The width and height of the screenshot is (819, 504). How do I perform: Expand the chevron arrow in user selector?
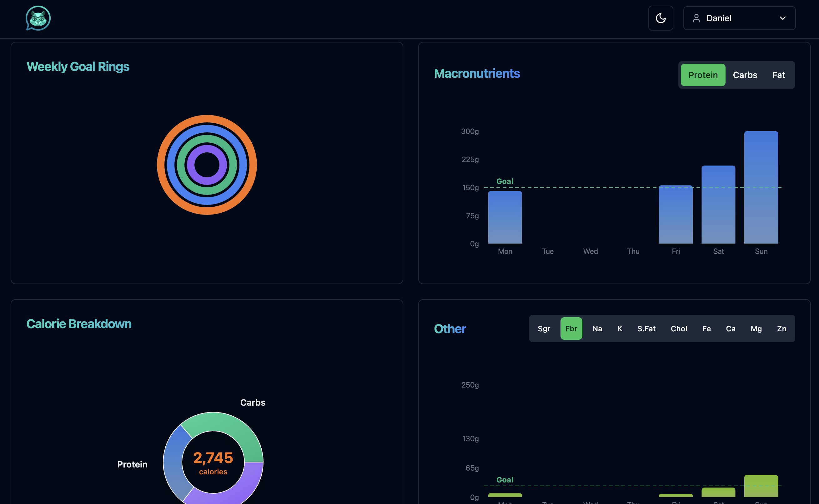[782, 18]
